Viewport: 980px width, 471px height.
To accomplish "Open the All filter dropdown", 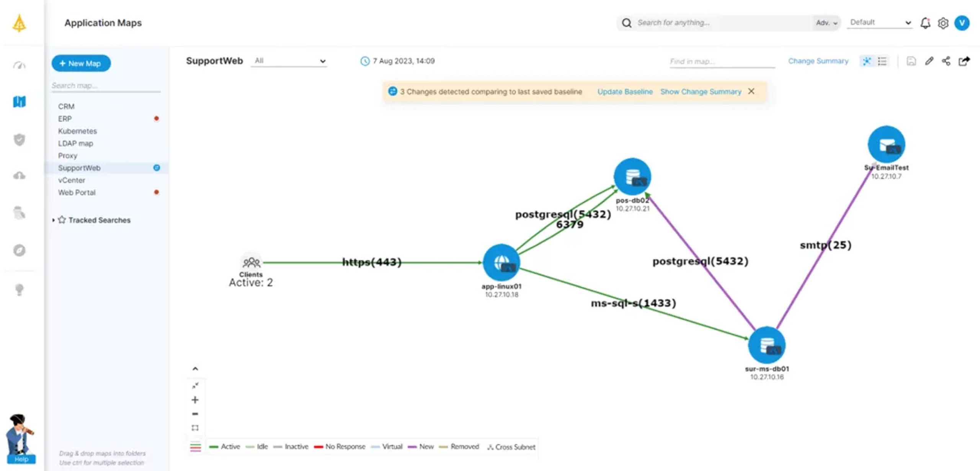I will (x=289, y=61).
